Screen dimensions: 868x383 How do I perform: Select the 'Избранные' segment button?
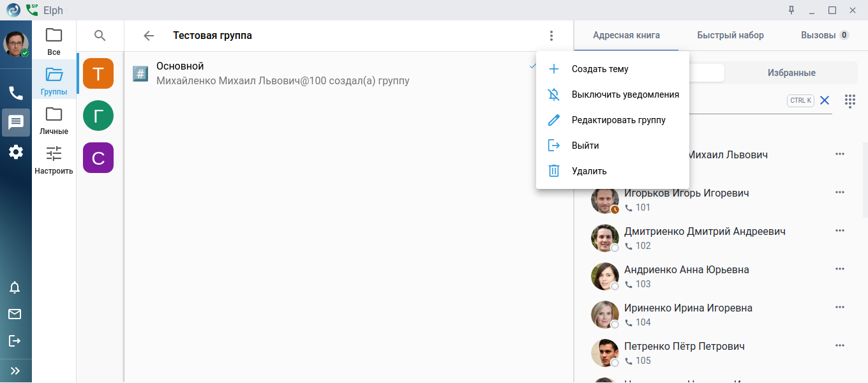click(x=791, y=73)
